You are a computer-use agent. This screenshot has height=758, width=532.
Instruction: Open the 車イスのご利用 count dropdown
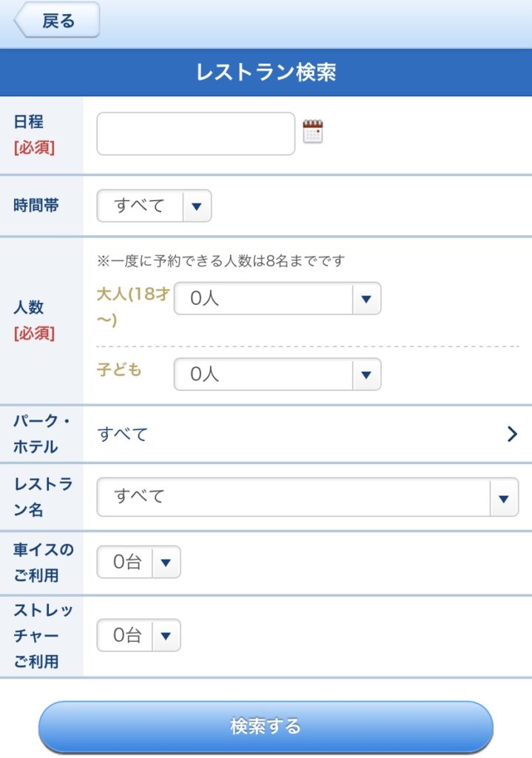[x=138, y=563]
